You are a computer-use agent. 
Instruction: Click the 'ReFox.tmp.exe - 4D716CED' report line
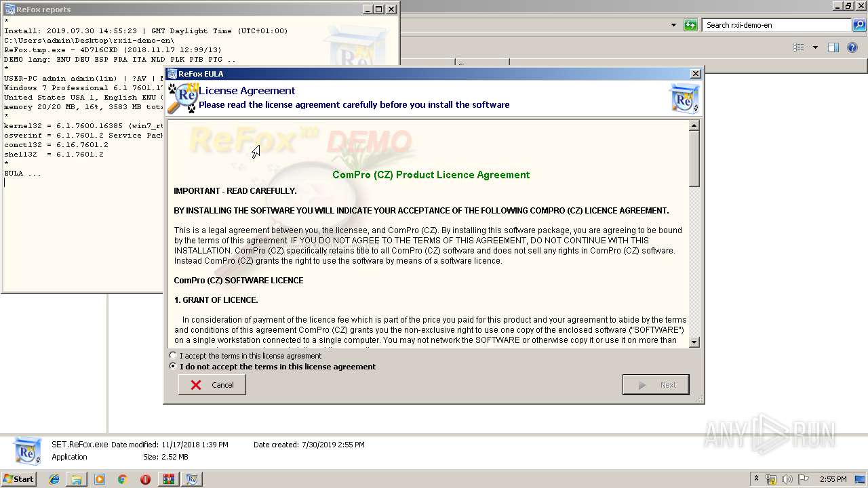113,50
